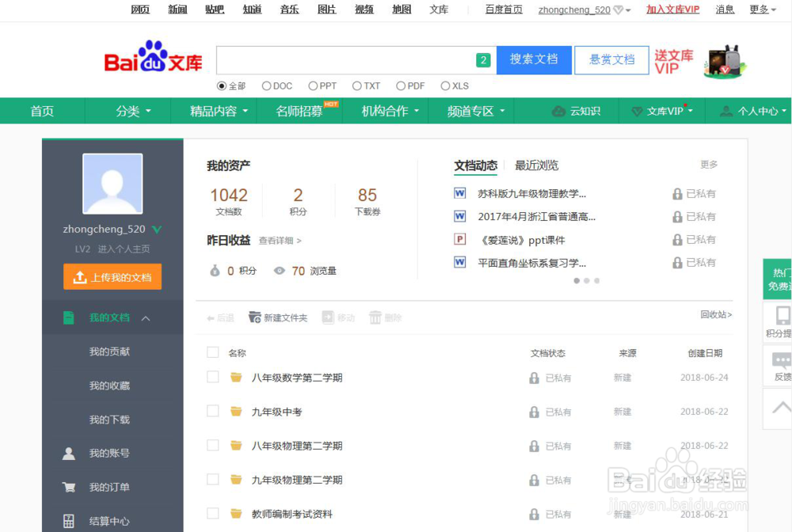Check the box for 九年级中考 folder

click(x=212, y=411)
